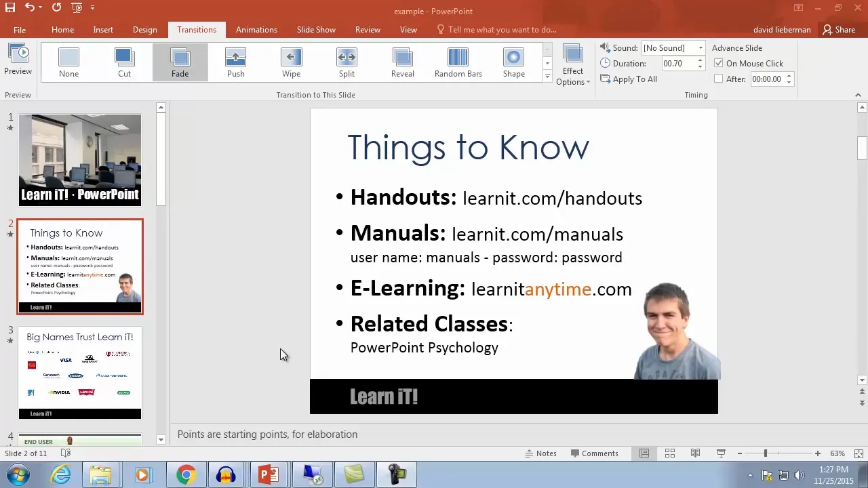Open Effect Options dropdown
The image size is (868, 488).
(573, 66)
